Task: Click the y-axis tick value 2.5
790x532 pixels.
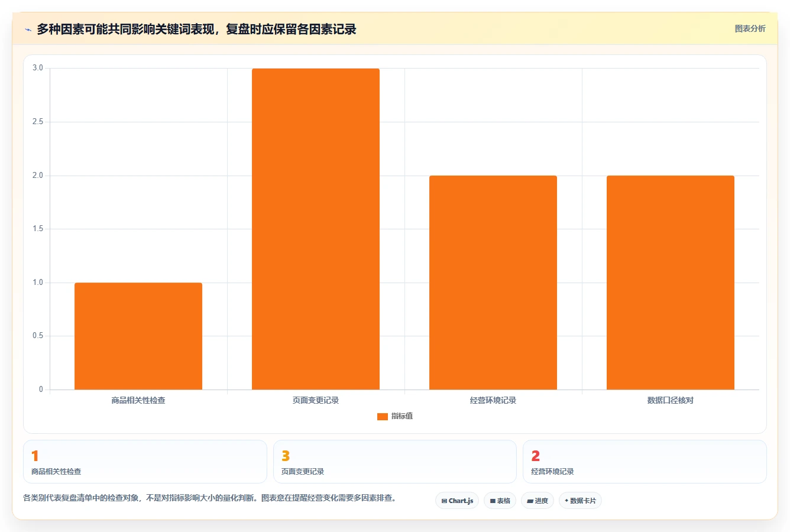Action: point(38,122)
